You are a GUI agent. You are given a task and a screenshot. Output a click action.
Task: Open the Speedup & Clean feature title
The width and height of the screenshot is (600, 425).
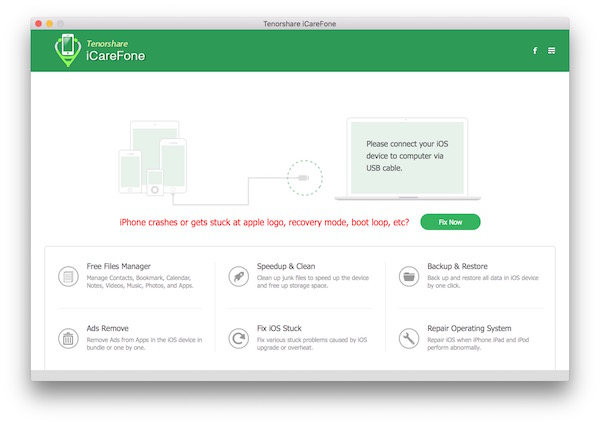coord(286,266)
